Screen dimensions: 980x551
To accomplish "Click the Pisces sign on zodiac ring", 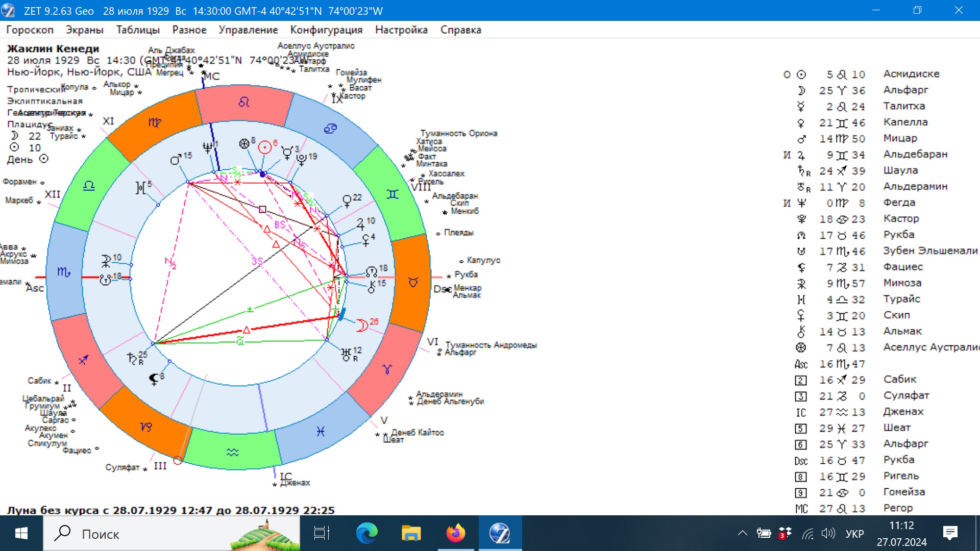I will [321, 432].
